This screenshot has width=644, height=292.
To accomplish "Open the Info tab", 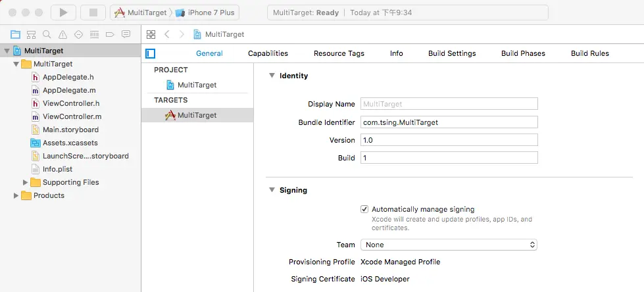I will click(x=397, y=53).
